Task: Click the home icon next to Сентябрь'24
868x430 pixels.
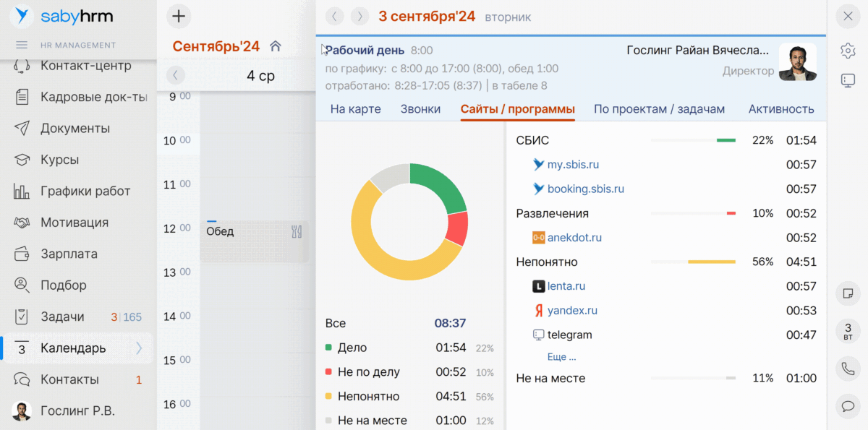Action: 275,46
